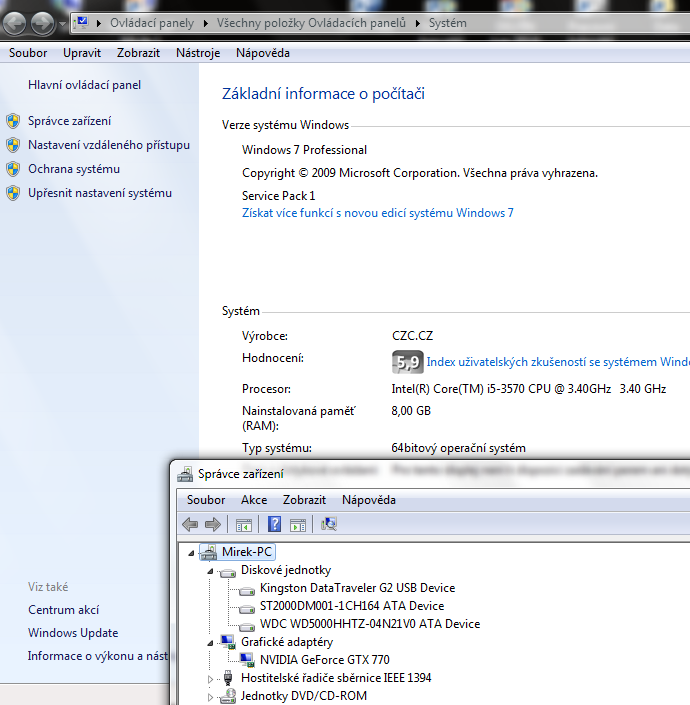Open the Akce menu in Správce zařízení
Image resolution: width=690 pixels, height=705 pixels.
click(x=254, y=500)
